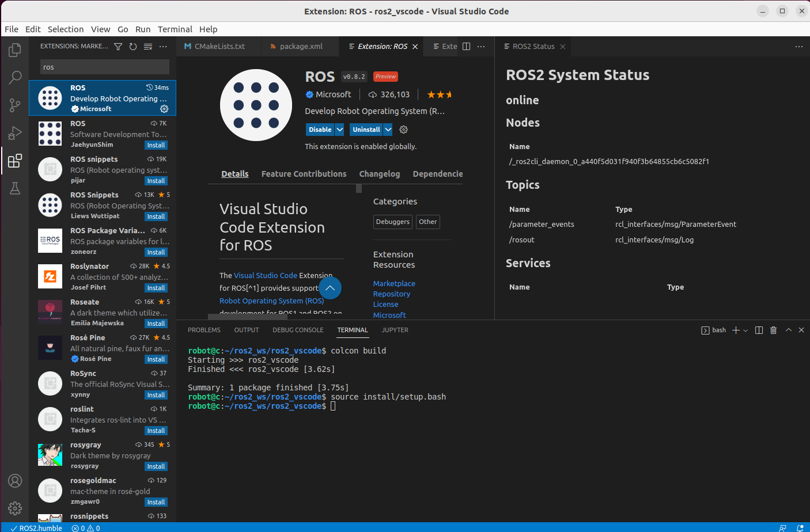
Task: Kill the terminal with the trash icon
Action: click(773, 330)
